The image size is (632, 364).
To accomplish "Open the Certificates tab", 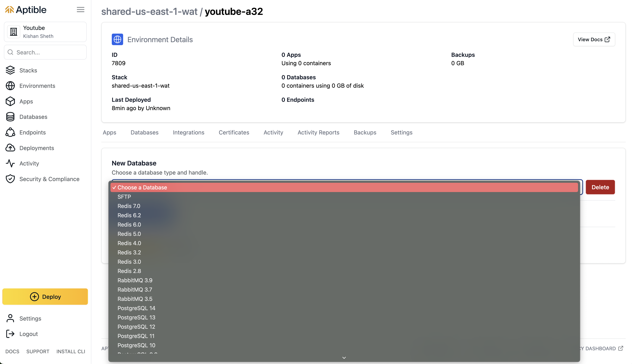I will (x=234, y=132).
